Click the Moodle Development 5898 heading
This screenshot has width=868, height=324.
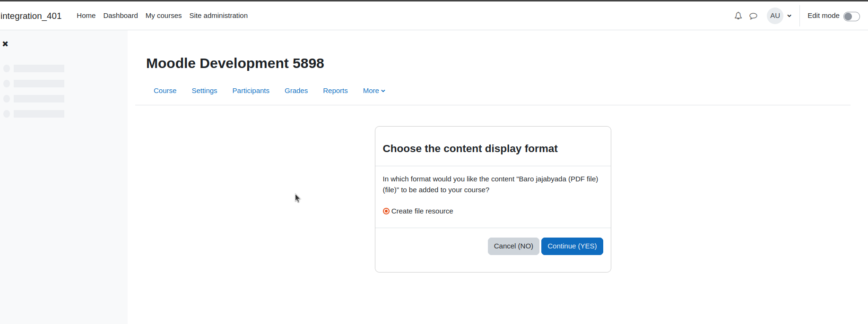[235, 63]
